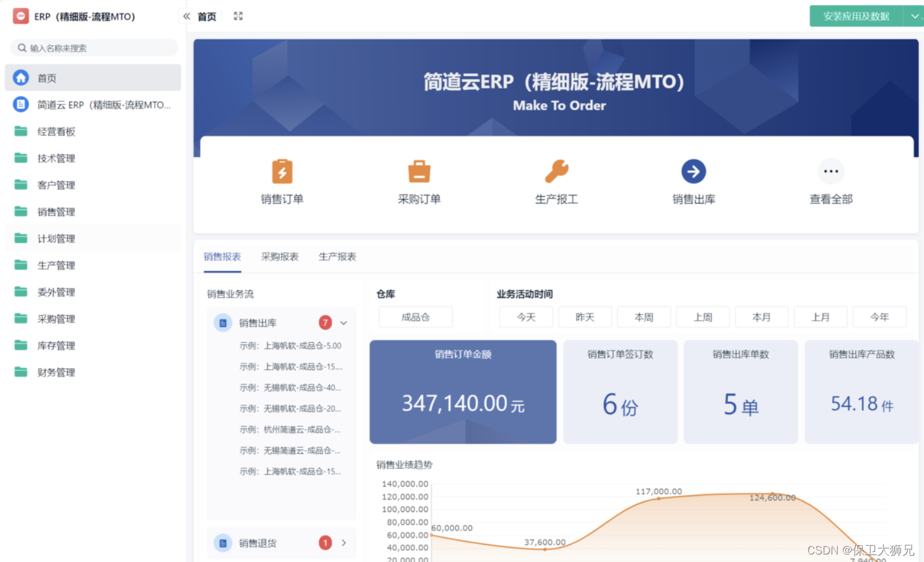924x562 pixels.
Task: Filter time by 今天
Action: tap(526, 317)
